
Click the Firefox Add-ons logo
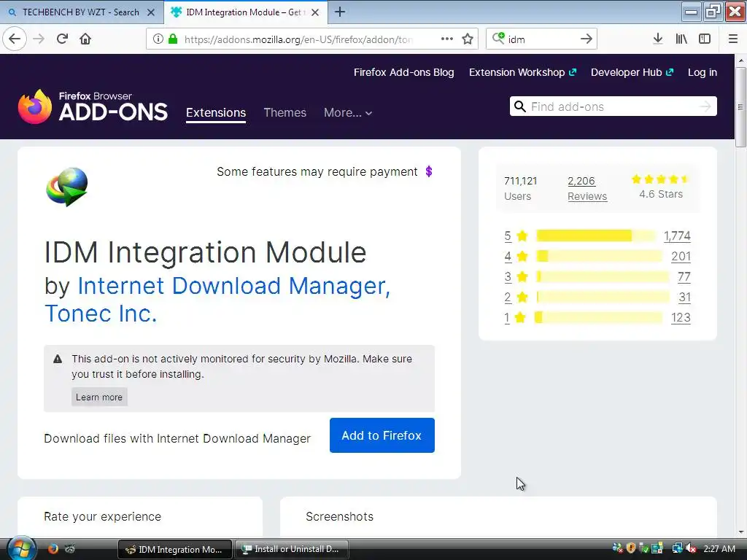(x=93, y=106)
